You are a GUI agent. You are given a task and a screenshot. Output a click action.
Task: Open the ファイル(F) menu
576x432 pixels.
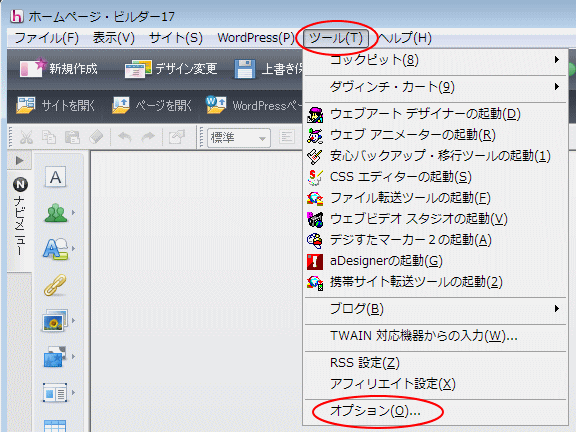46,37
